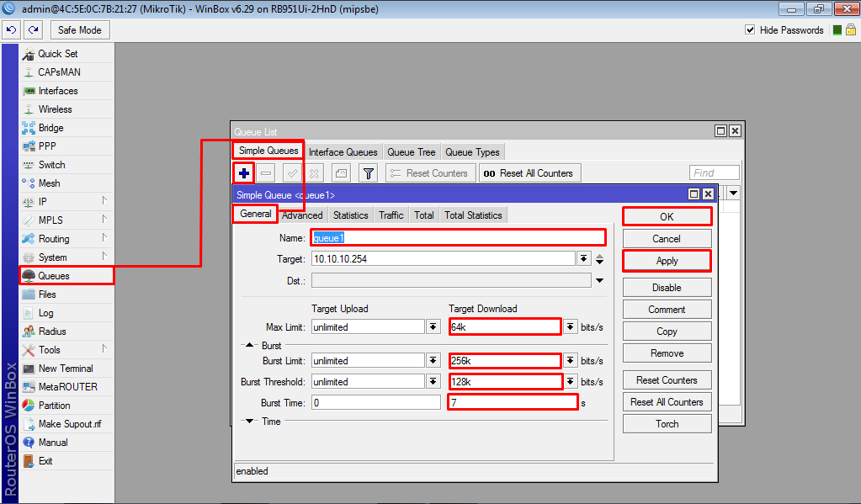Screen dimensions: 861x504
Task: Click OK in Simple Queue dialog
Action: [667, 217]
